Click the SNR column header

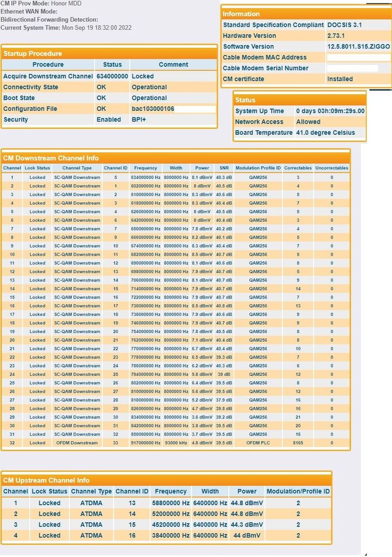click(224, 168)
